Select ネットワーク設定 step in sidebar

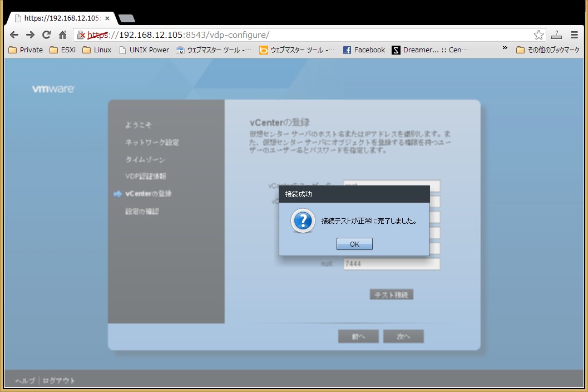point(152,143)
